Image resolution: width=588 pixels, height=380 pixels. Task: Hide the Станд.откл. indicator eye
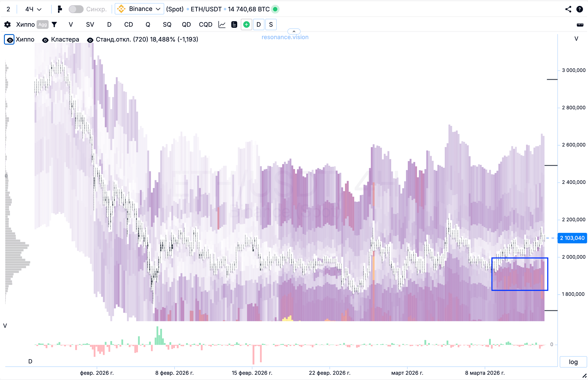point(90,40)
